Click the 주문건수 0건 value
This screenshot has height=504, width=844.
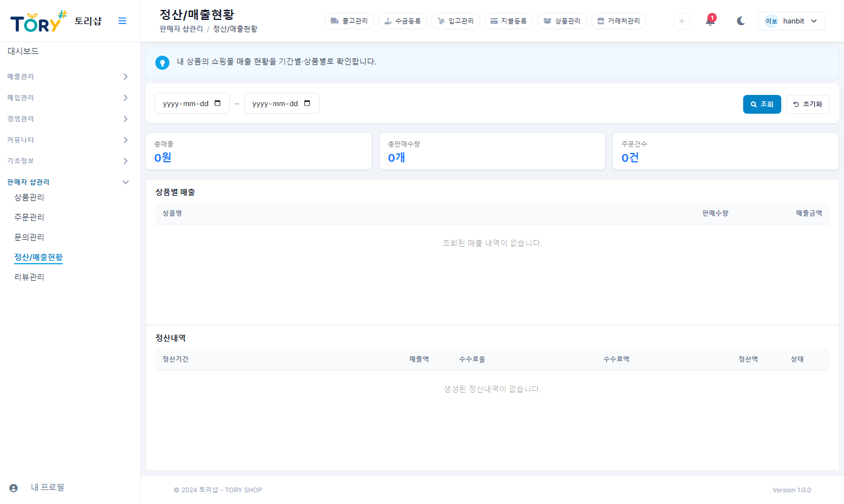click(630, 158)
